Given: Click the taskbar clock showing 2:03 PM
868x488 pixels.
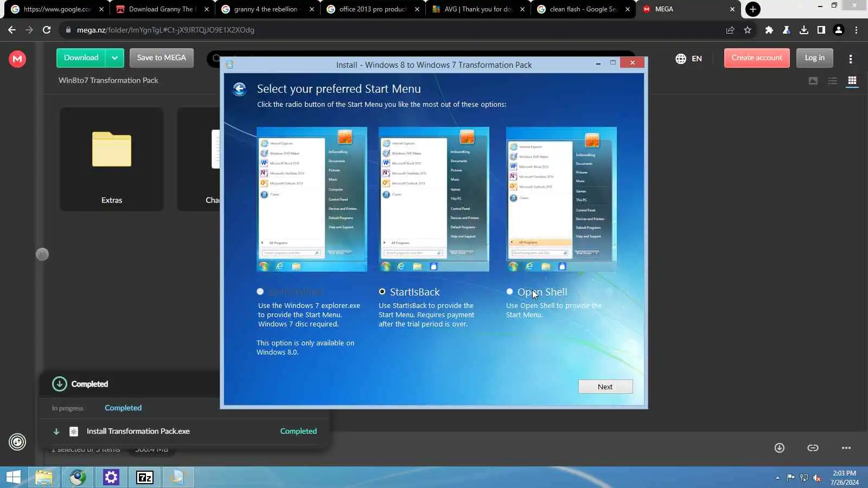Looking at the screenshot, I should [x=844, y=478].
